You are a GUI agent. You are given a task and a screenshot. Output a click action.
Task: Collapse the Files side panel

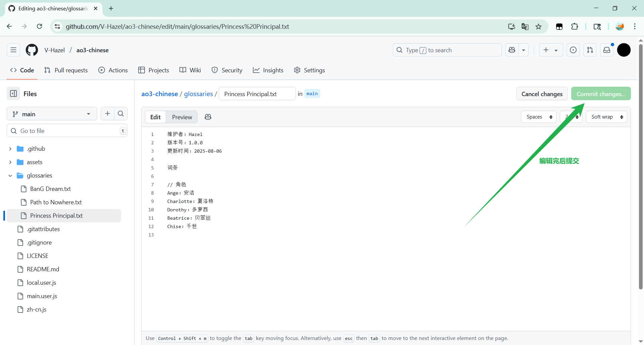pyautogui.click(x=13, y=94)
